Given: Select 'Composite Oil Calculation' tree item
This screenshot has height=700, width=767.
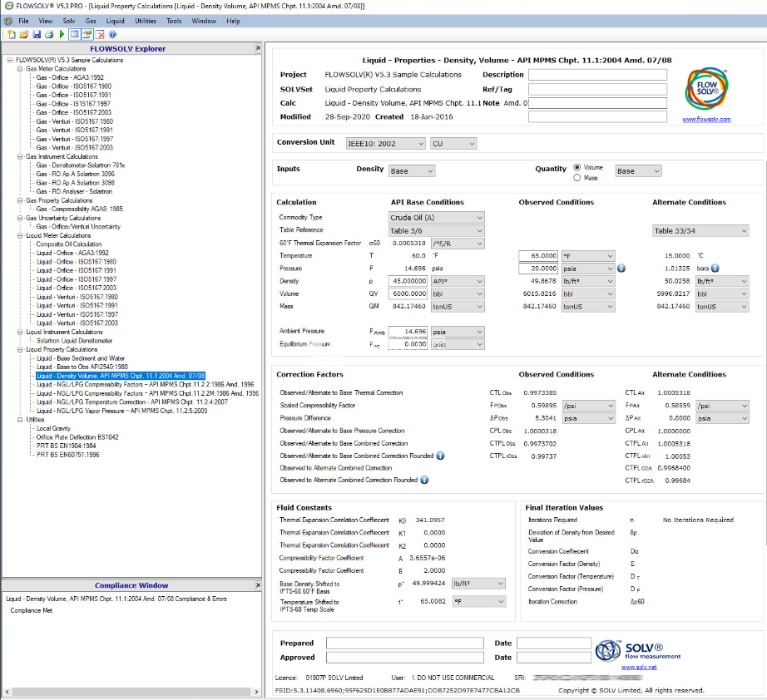Looking at the screenshot, I should point(69,244).
